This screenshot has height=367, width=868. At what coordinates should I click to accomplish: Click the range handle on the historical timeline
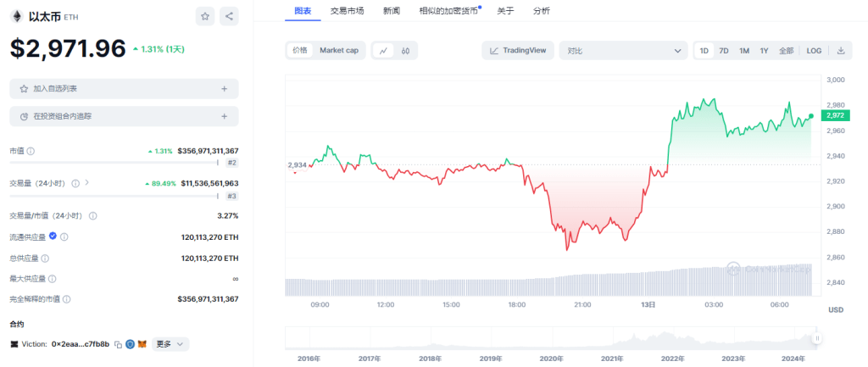817,339
